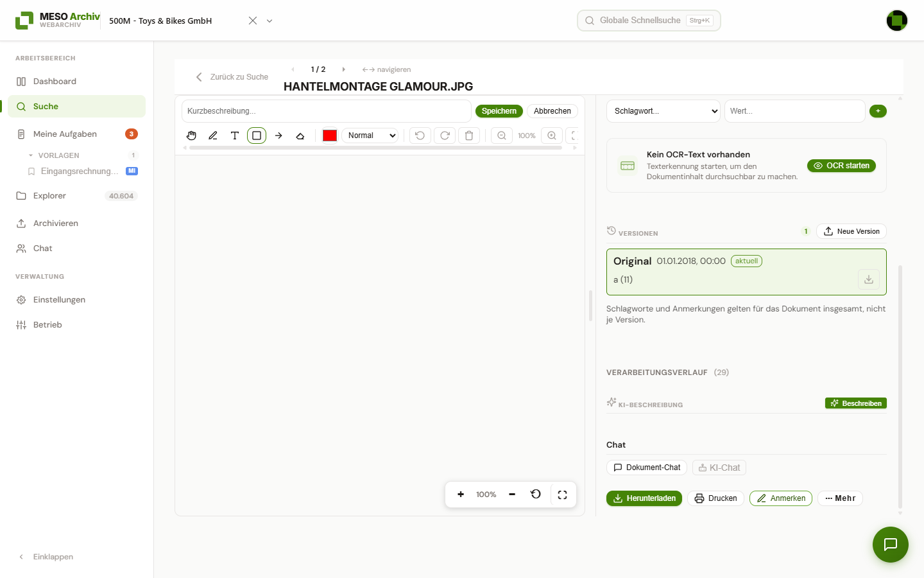Open the Schlagwort dropdown
Screen dimensions: 924x578
[x=663, y=111]
